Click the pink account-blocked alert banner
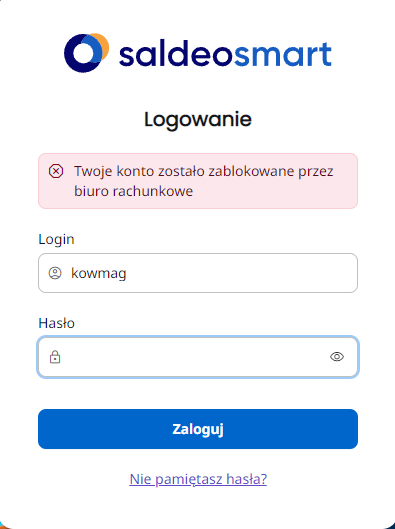 [198, 181]
